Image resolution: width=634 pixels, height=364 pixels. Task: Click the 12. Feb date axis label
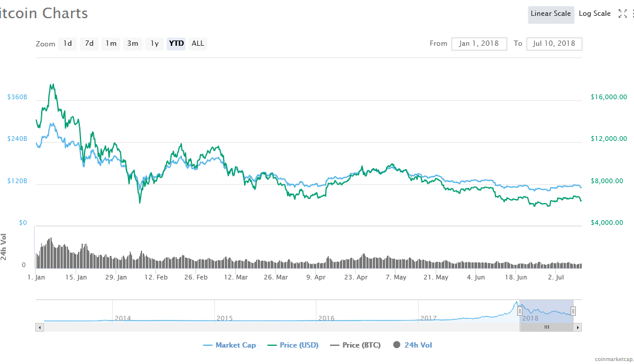tap(156, 278)
